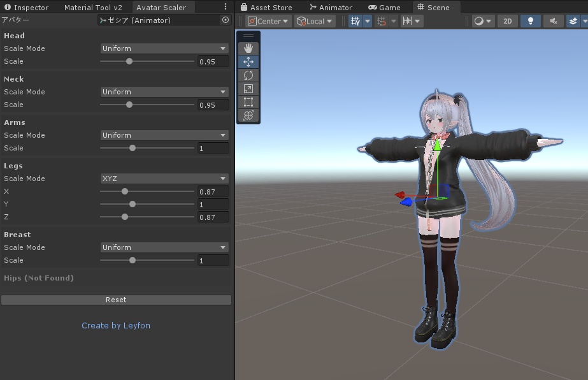Click the Head Scale slider handle

click(x=129, y=61)
